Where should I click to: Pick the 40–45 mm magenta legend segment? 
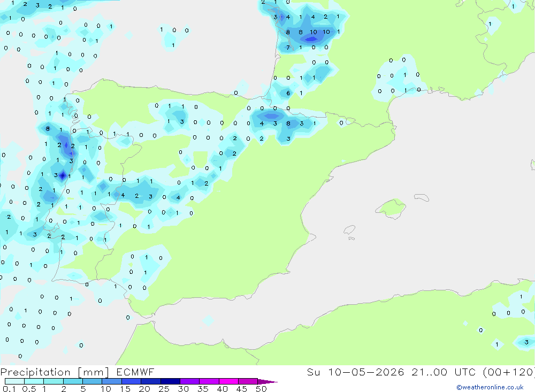228,381
